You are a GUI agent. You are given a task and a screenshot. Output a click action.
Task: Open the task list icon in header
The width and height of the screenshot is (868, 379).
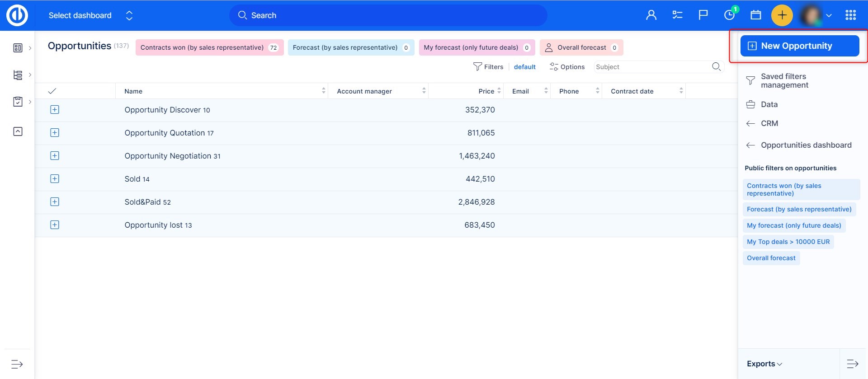tap(677, 15)
